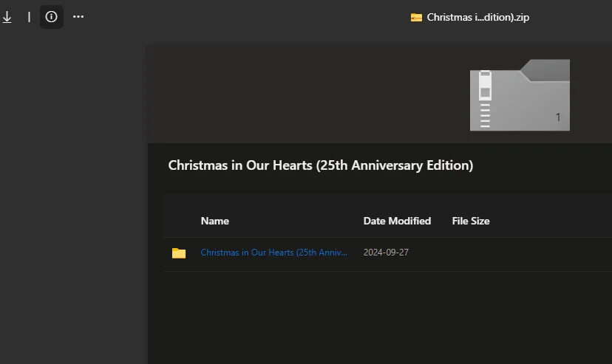
Task: Click the item count 1 on archive thumbnail
Action: [x=558, y=117]
